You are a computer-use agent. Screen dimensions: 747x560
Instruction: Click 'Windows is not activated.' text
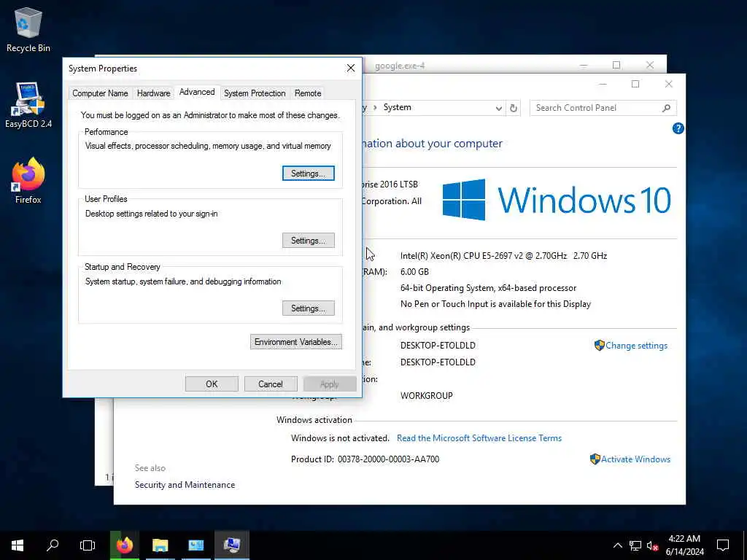(x=340, y=438)
